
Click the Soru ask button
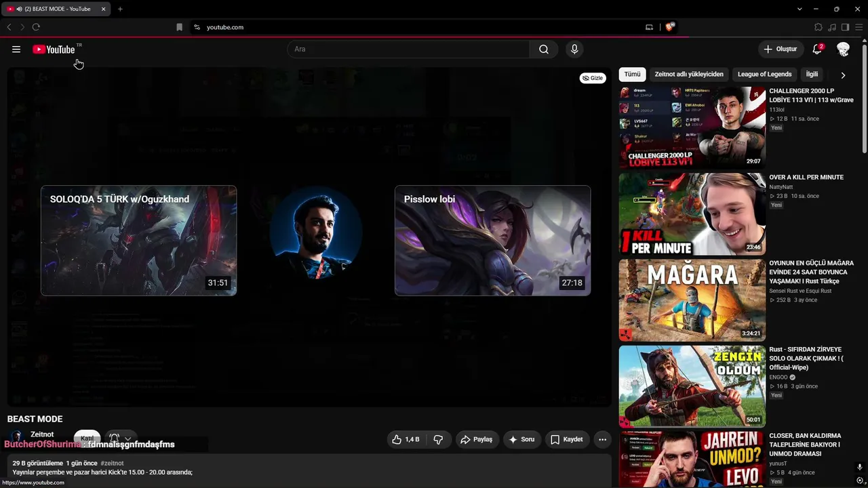click(x=521, y=439)
